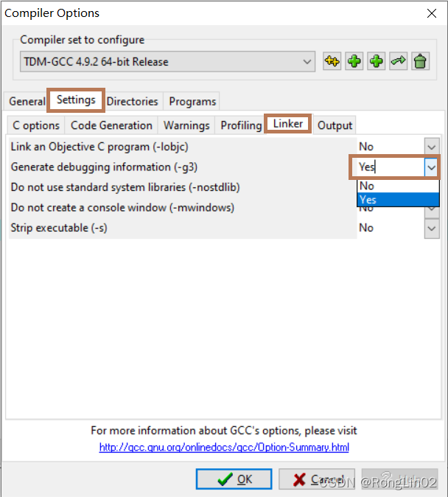Select the Linker sub-tab
This screenshot has width=448, height=497.
288,124
